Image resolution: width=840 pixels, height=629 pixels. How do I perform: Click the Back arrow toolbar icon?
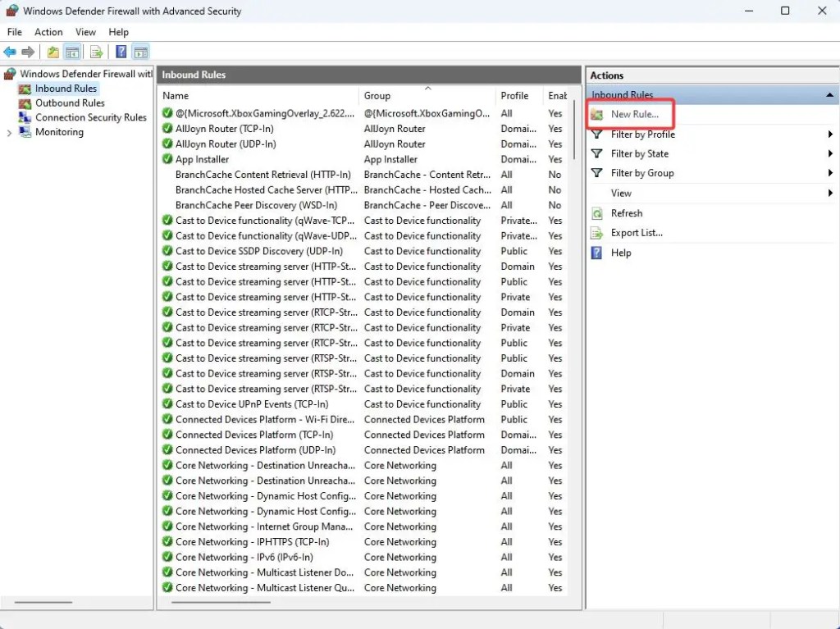pyautogui.click(x=10, y=52)
